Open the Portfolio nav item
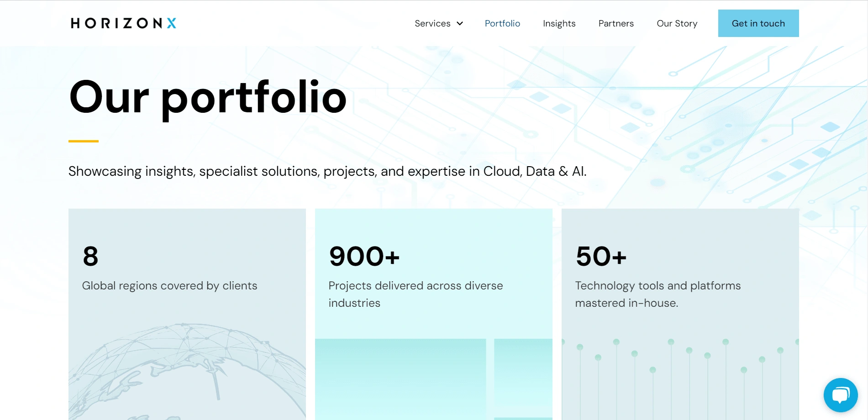The height and width of the screenshot is (420, 868). (502, 23)
